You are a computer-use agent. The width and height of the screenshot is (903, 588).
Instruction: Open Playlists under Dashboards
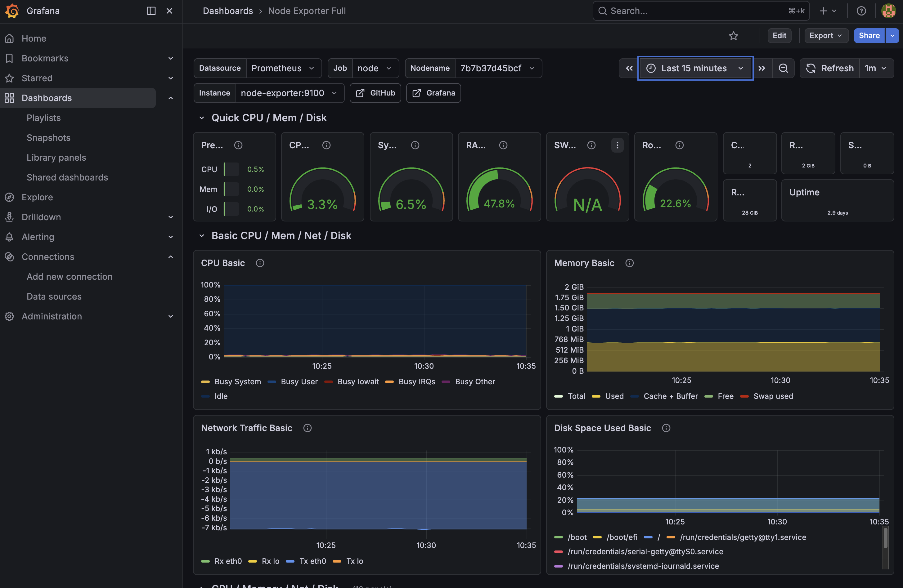point(44,118)
